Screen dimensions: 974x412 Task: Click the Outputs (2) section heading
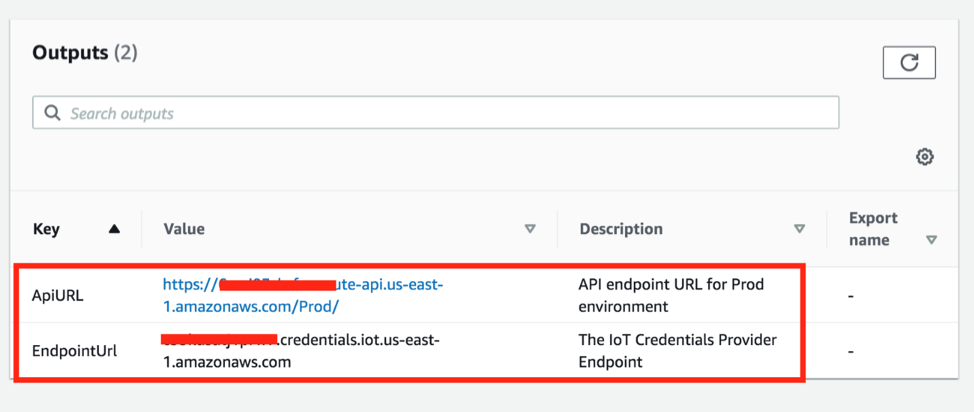point(85,53)
